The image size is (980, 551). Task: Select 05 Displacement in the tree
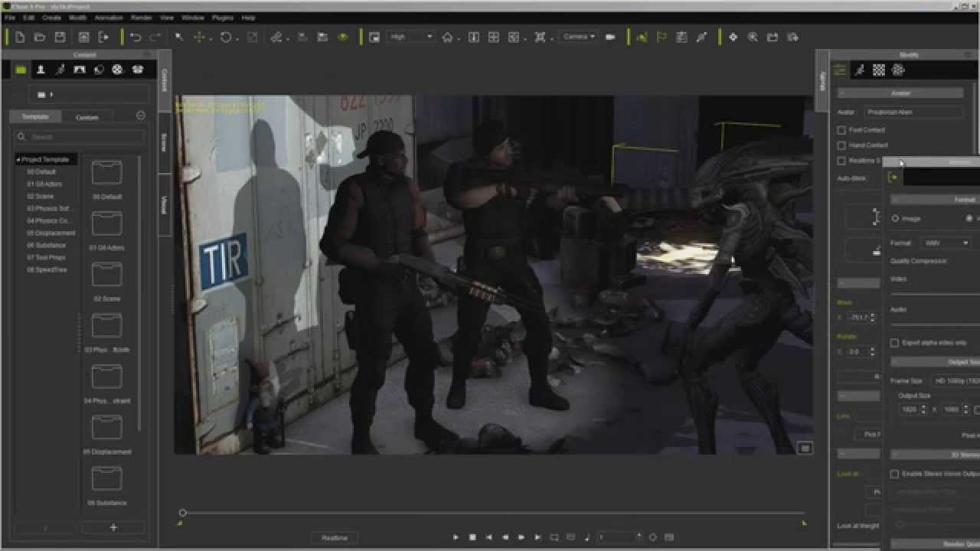pyautogui.click(x=51, y=233)
